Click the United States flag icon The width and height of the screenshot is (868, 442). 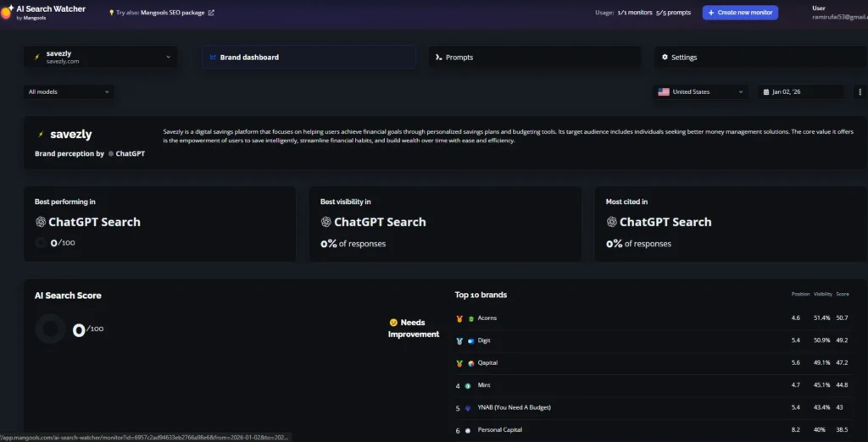click(x=663, y=91)
